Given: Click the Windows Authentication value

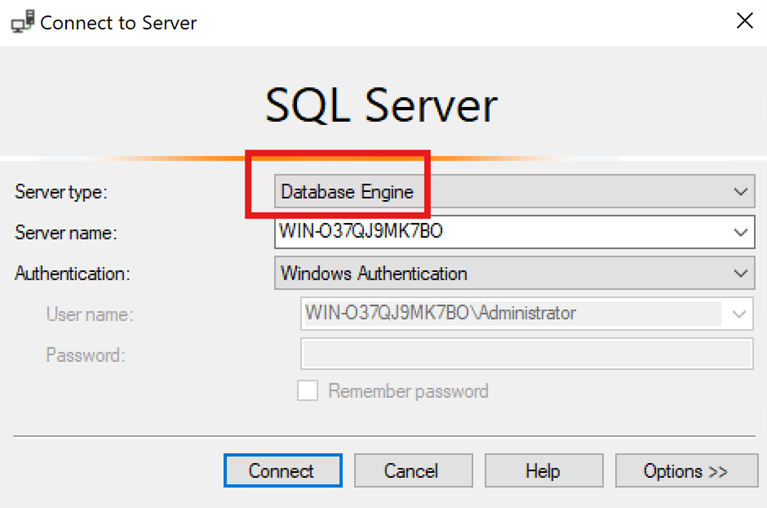Looking at the screenshot, I should point(374,273).
